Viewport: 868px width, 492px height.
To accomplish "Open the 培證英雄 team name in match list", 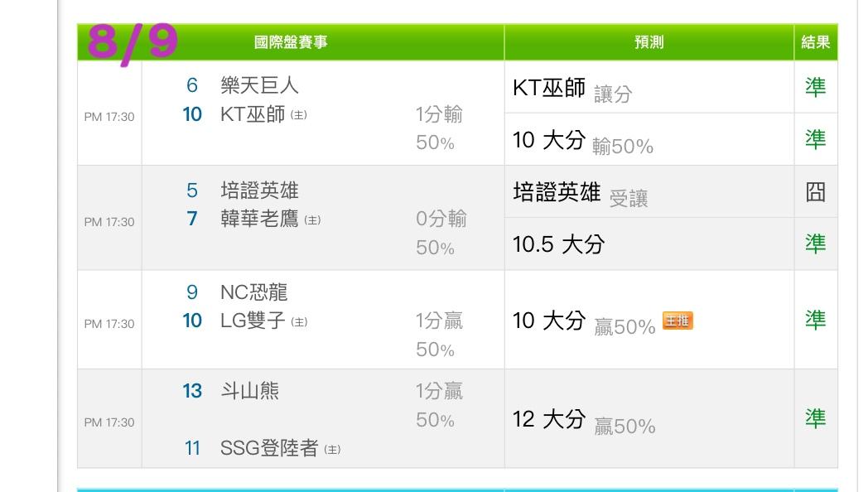I will [259, 191].
